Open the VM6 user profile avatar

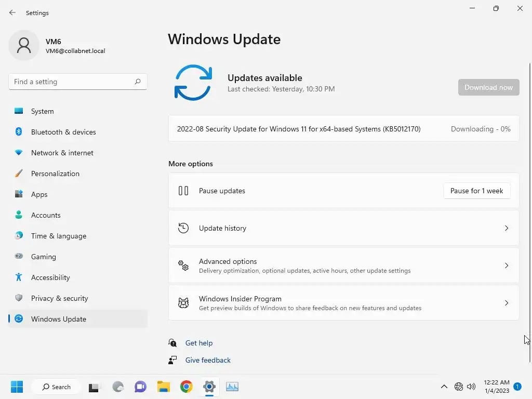coord(24,45)
